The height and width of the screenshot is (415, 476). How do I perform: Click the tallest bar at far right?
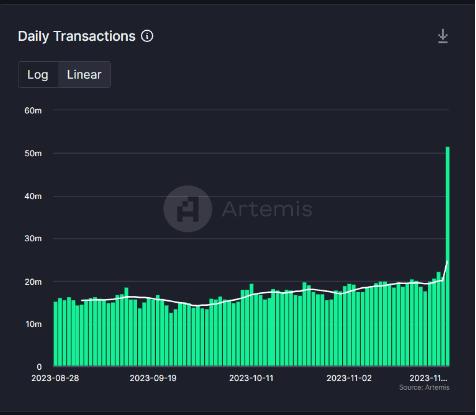pyautogui.click(x=448, y=256)
